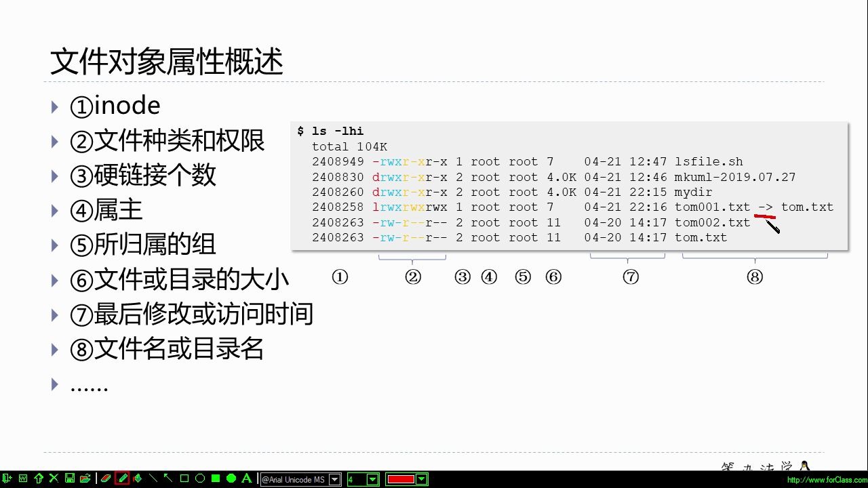Click the directory name 'mkuml-2019.07.27'

[735, 177]
